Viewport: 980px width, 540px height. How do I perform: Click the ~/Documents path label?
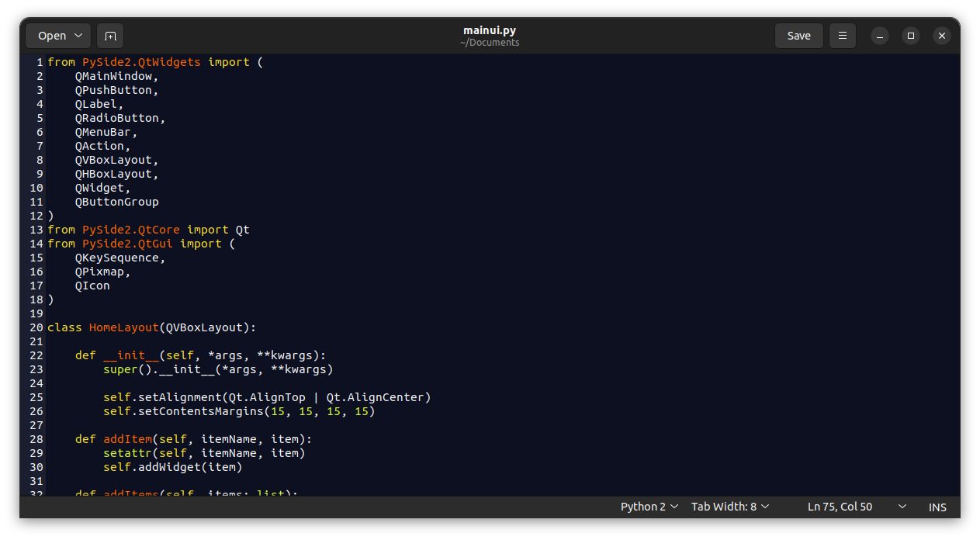click(489, 42)
